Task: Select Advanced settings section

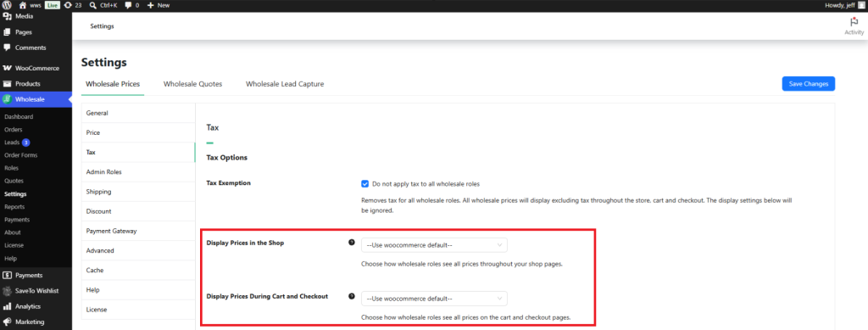Action: (138, 251)
